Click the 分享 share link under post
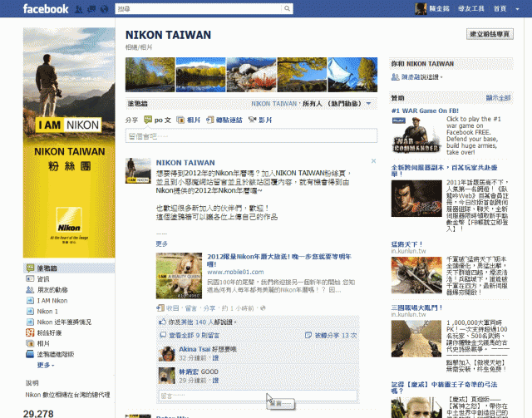The width and height of the screenshot is (532, 418). (x=209, y=308)
